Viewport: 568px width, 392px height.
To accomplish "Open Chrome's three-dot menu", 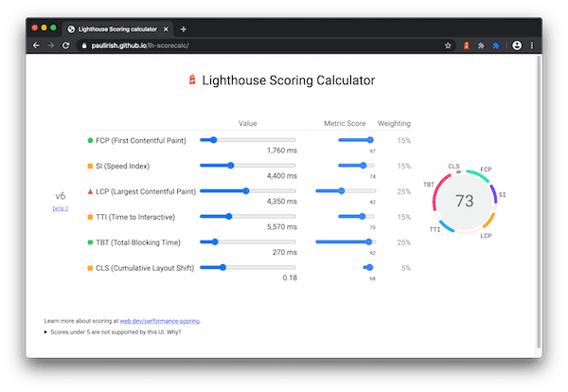I will tap(533, 45).
